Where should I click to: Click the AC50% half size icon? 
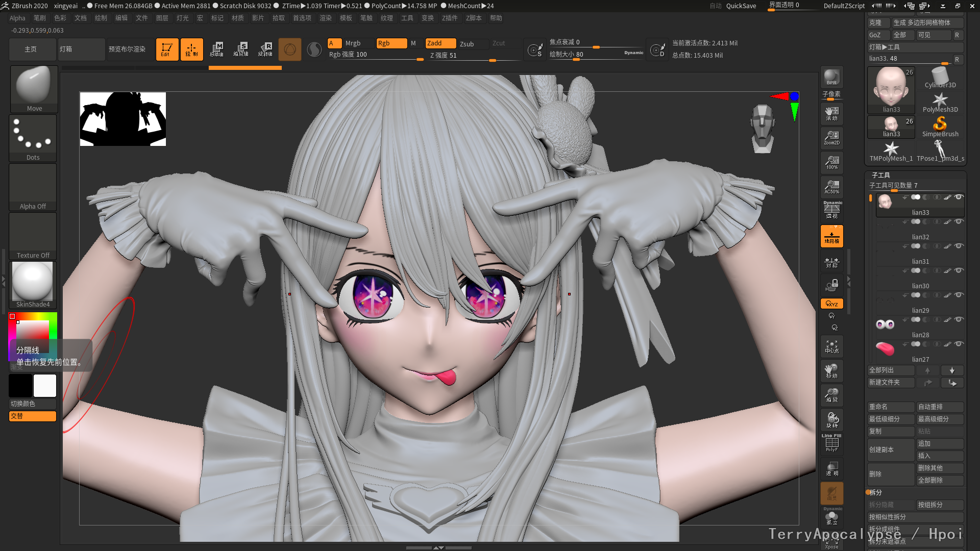(x=831, y=187)
